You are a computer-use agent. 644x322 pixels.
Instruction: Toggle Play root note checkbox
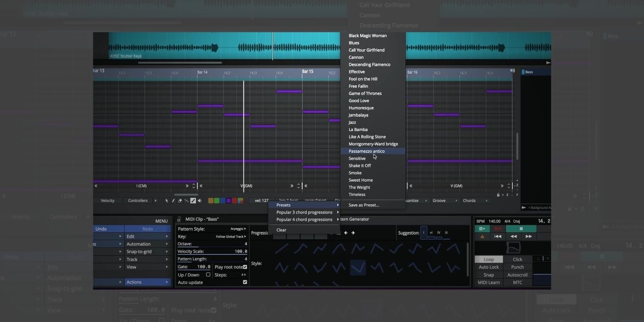[245, 267]
